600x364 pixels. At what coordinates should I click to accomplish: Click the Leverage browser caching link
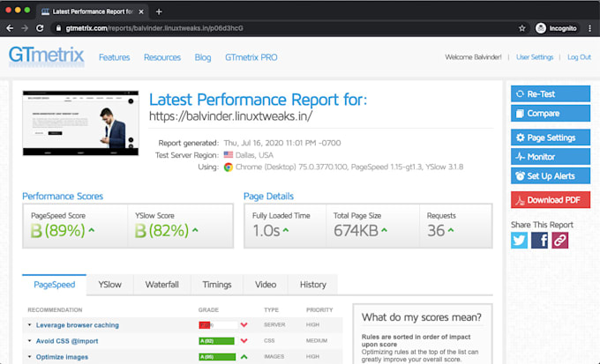pos(78,325)
